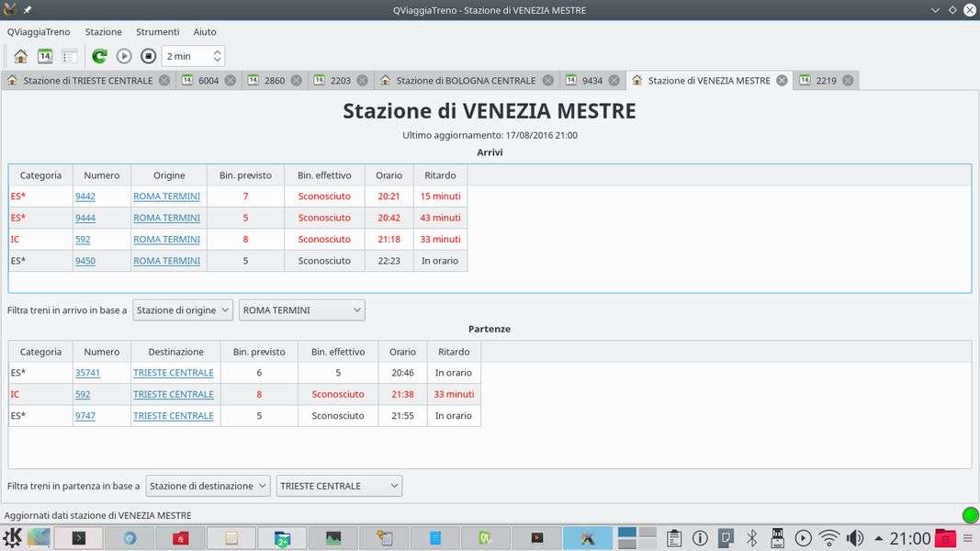
Task: Open the Wi-Fi network tray icon
Action: pos(828,538)
